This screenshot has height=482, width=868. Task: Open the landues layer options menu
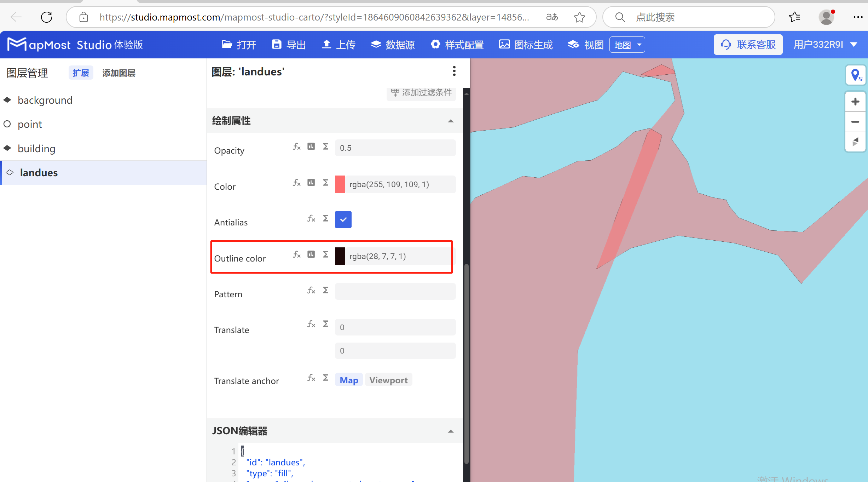click(454, 71)
